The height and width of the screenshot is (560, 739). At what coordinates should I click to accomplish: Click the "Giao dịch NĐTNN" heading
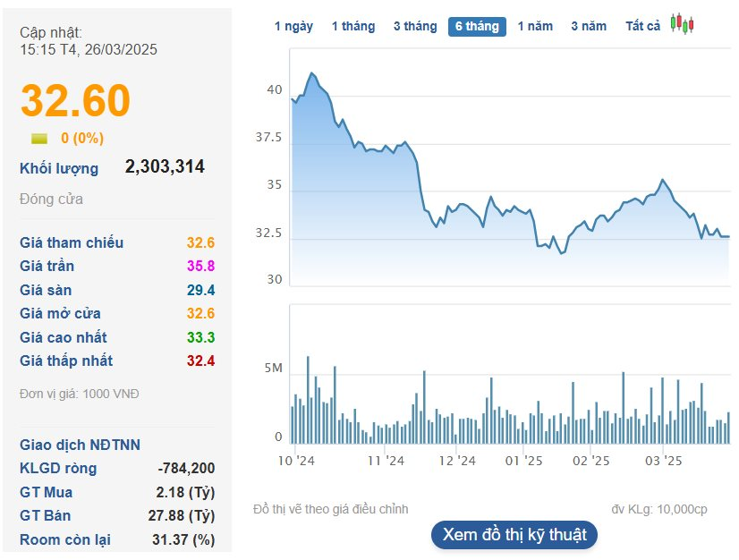coord(80,445)
